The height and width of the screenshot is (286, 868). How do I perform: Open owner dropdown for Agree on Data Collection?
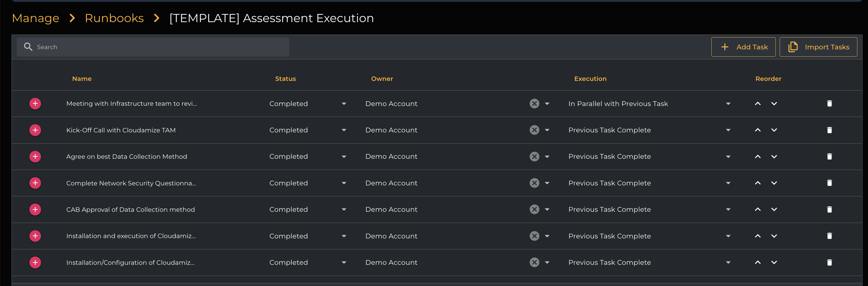547,156
